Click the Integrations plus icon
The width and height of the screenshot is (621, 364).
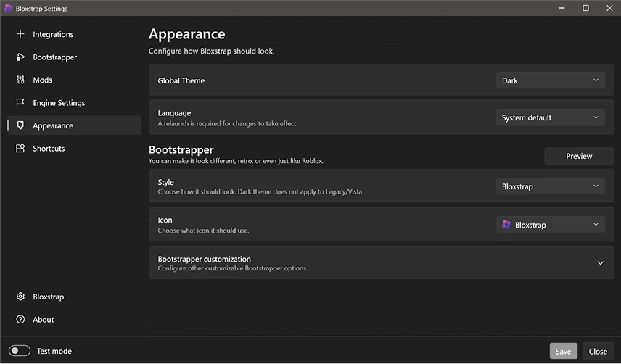[x=20, y=34]
